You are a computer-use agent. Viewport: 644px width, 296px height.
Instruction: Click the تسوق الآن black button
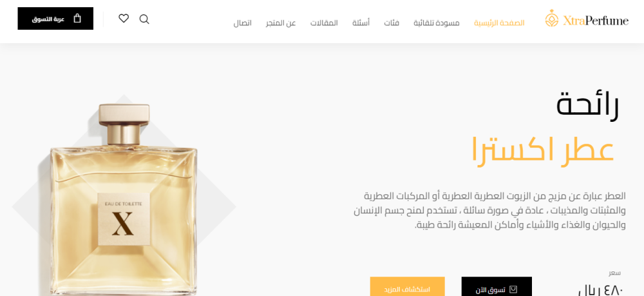pos(497,286)
